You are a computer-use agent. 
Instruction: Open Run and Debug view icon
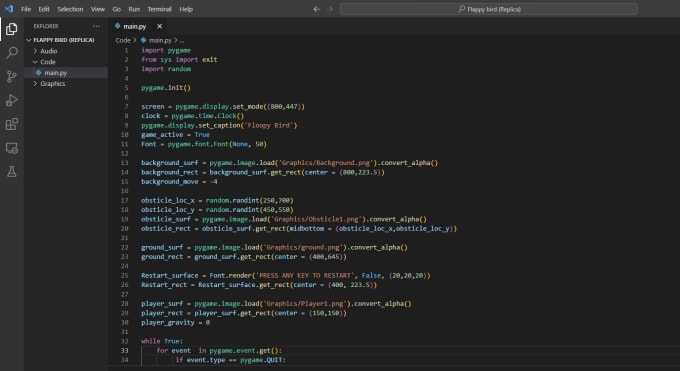click(12, 100)
